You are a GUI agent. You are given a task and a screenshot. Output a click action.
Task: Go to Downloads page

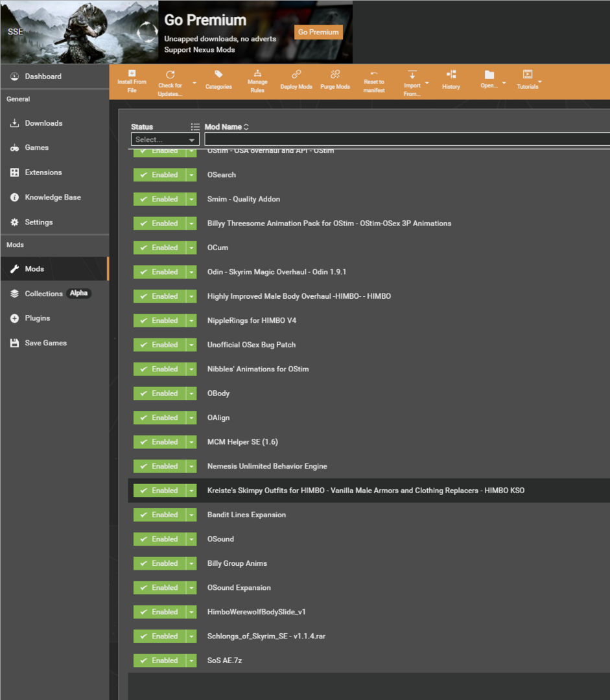(54, 122)
